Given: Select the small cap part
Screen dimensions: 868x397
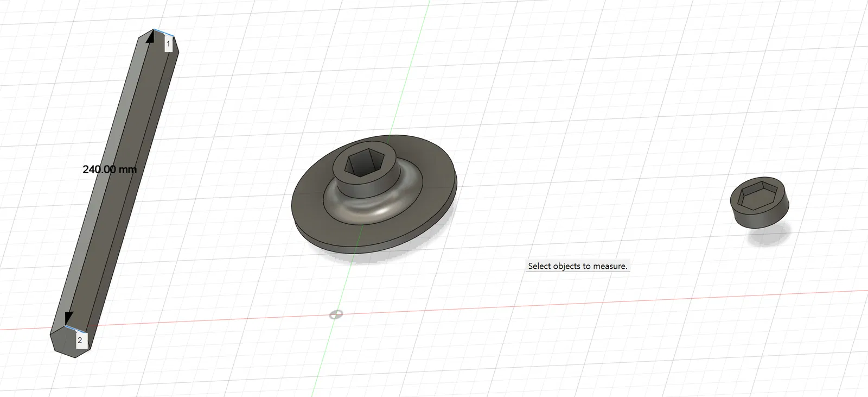Looking at the screenshot, I should (x=759, y=202).
